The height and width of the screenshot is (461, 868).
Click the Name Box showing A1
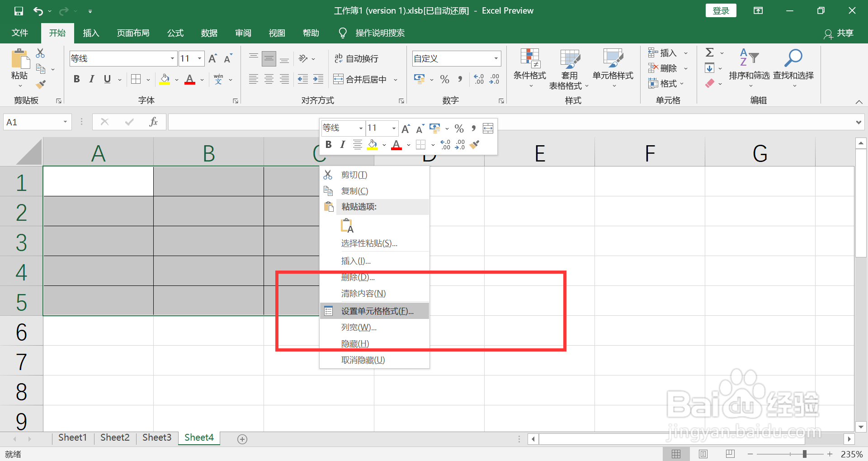(x=33, y=122)
